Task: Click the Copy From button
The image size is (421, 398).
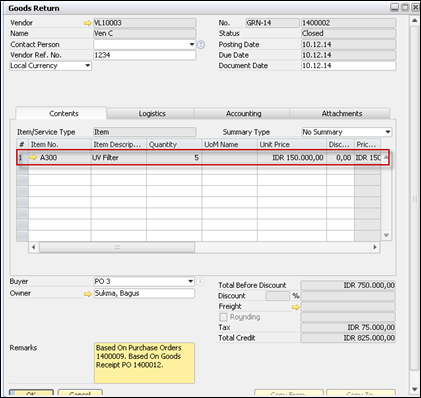Action: click(x=289, y=393)
